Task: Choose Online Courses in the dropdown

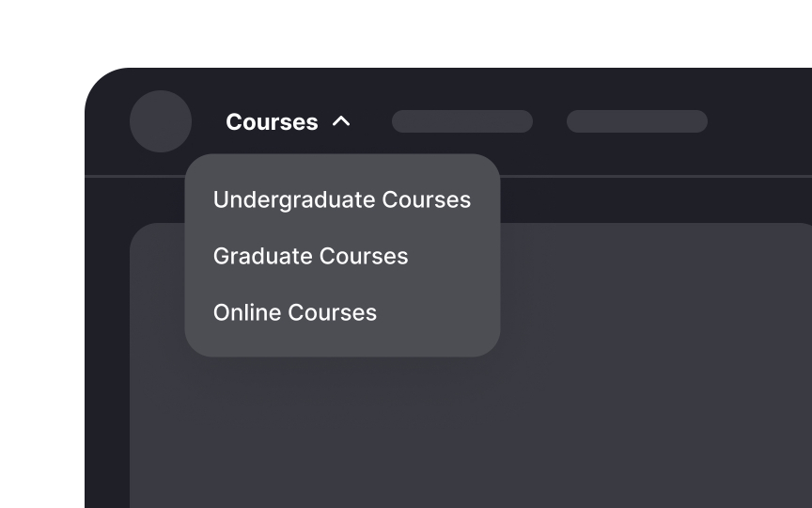Action: click(294, 312)
